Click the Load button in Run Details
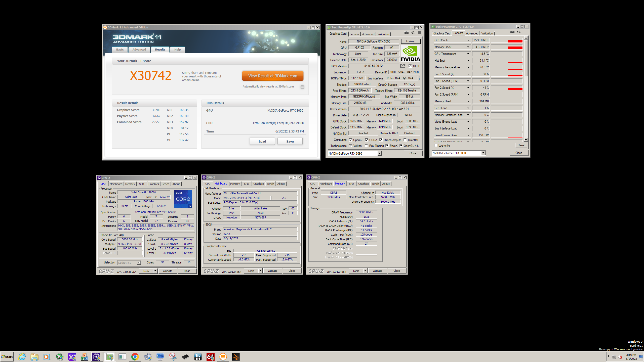Screen dimensions: 644x362 pyautogui.click(x=262, y=141)
